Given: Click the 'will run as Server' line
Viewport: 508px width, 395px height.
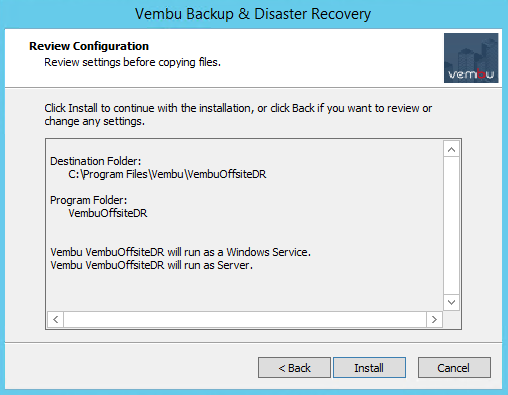Looking at the screenshot, I should pyautogui.click(x=151, y=265).
